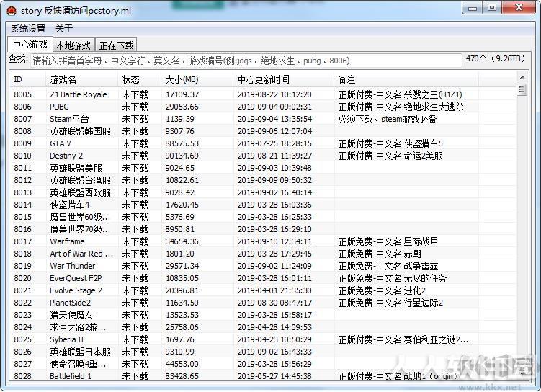Select the 英雄联盟美服 row
The width and height of the screenshot is (541, 392).
pyautogui.click(x=263, y=168)
